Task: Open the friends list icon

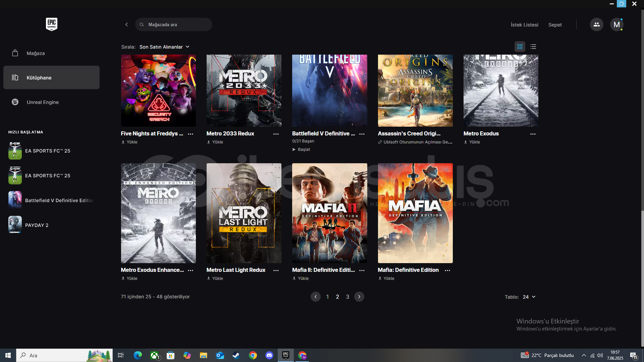Action: click(x=596, y=24)
